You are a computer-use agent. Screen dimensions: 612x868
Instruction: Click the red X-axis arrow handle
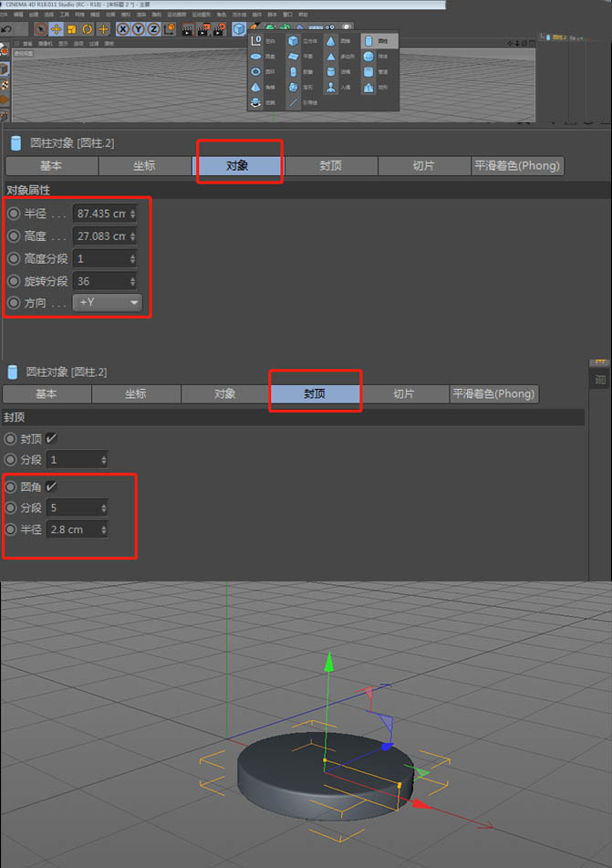pos(422,803)
